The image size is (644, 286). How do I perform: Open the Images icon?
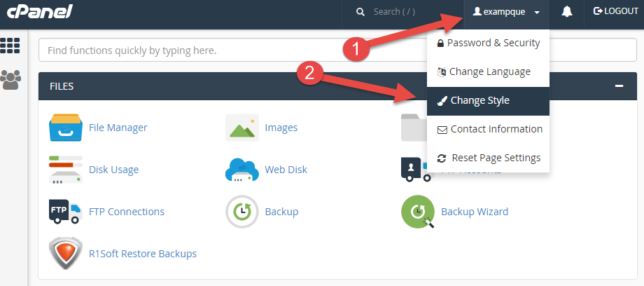pos(242,128)
